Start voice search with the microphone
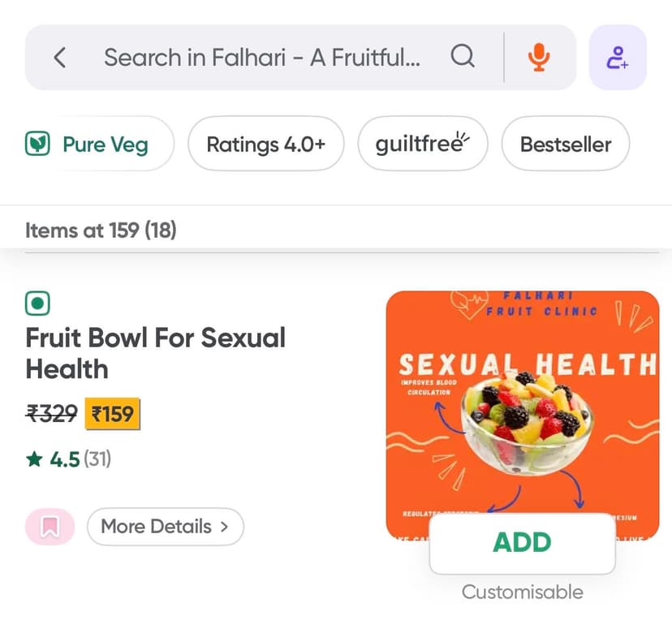Image resolution: width=672 pixels, height=629 pixels. pyautogui.click(x=537, y=58)
